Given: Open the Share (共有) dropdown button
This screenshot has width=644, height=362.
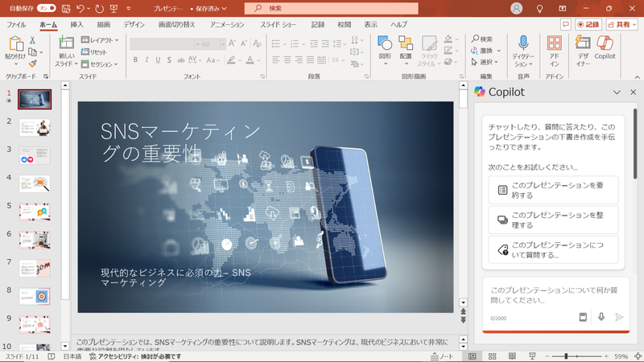Looking at the screenshot, I should pos(622,25).
